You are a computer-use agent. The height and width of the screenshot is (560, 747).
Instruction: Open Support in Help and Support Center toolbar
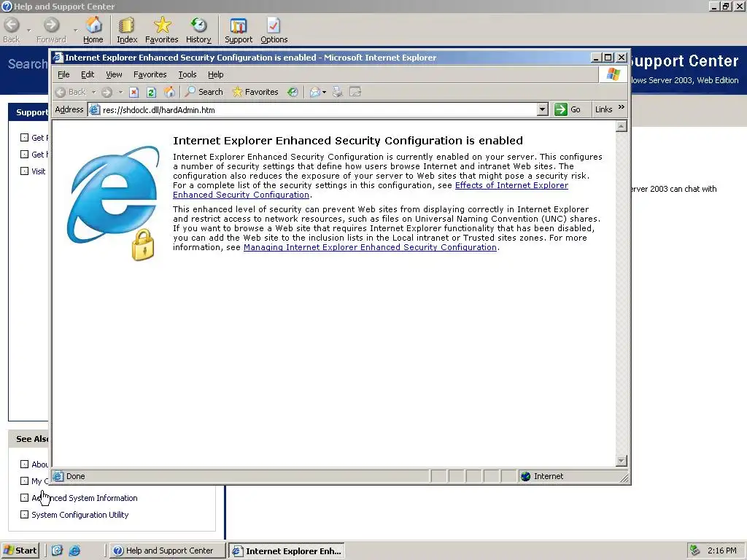click(239, 30)
